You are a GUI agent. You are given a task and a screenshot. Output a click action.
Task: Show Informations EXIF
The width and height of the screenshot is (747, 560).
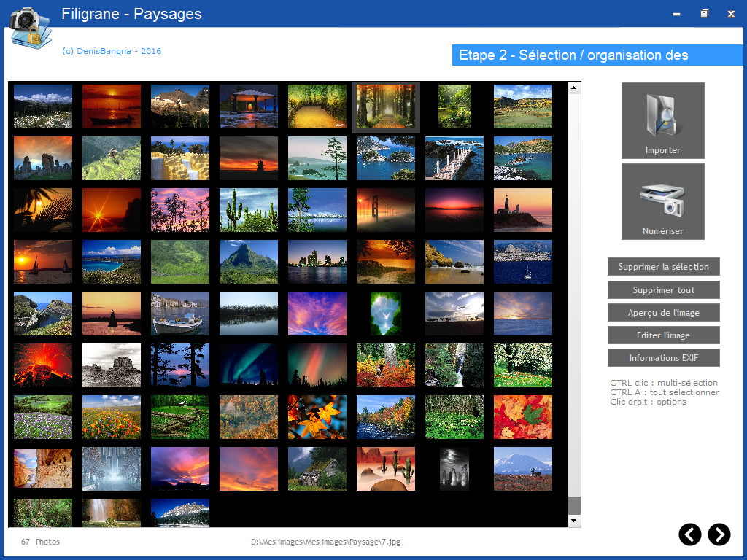(x=663, y=357)
